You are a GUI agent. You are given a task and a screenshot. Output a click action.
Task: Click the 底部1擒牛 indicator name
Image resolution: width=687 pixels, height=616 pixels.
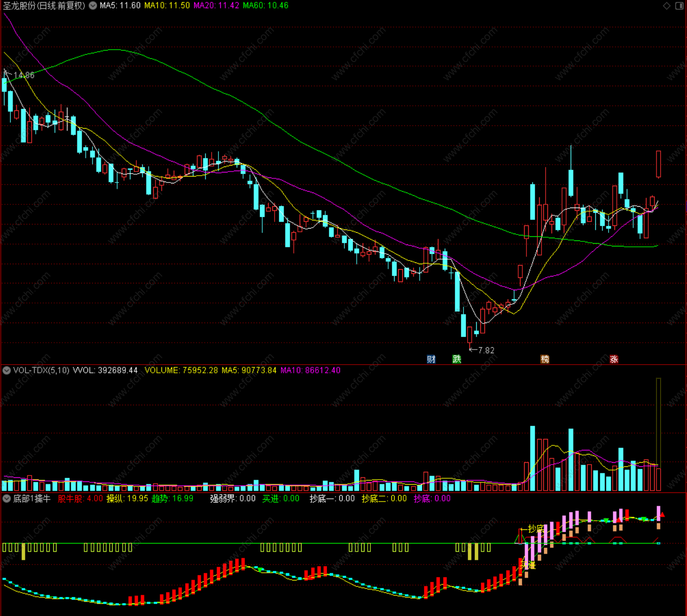pyautogui.click(x=31, y=498)
